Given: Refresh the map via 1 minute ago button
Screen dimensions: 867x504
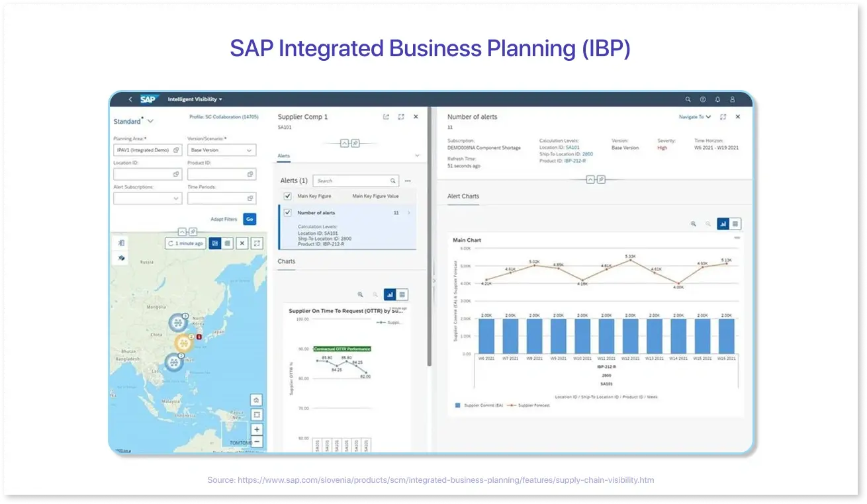Looking at the screenshot, I should [185, 243].
